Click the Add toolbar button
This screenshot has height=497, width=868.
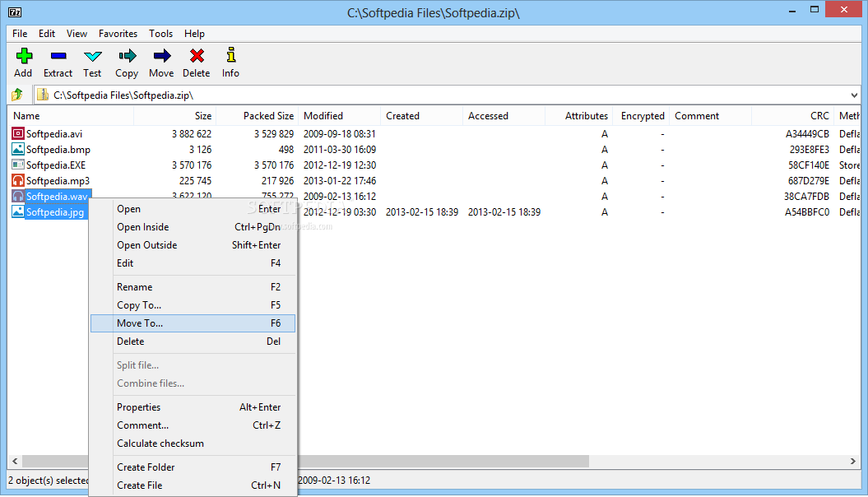pos(23,63)
